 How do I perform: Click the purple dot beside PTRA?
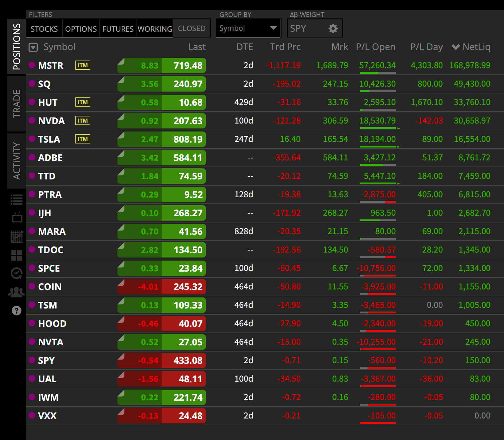coord(32,194)
